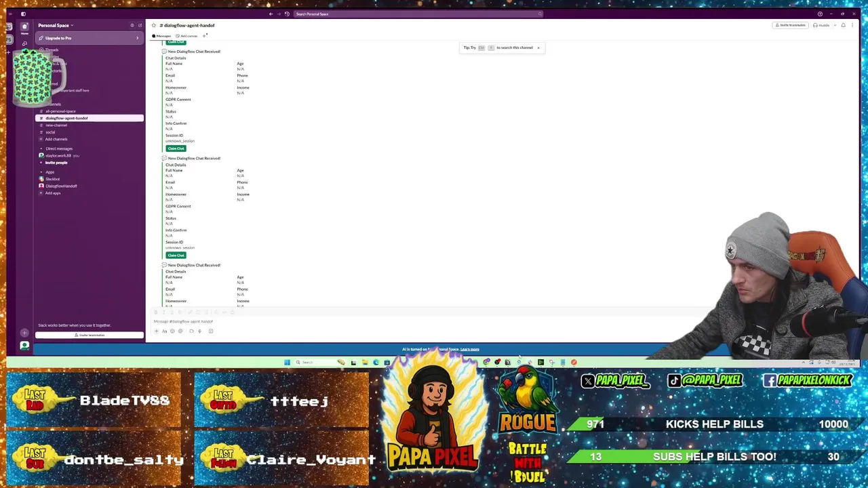
Task: Click the DMs icon in left rail
Action: tap(24, 43)
